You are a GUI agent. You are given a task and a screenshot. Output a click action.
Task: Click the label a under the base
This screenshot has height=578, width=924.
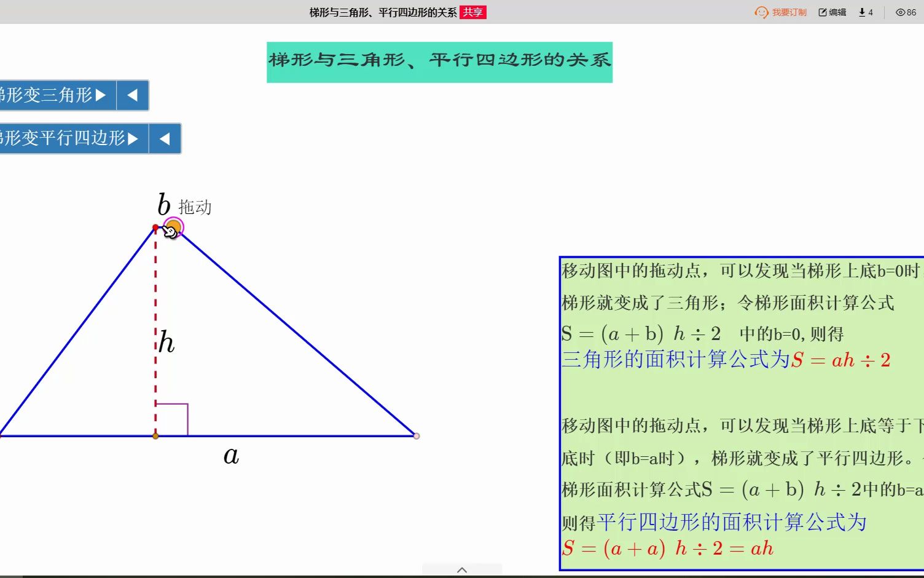tap(231, 456)
